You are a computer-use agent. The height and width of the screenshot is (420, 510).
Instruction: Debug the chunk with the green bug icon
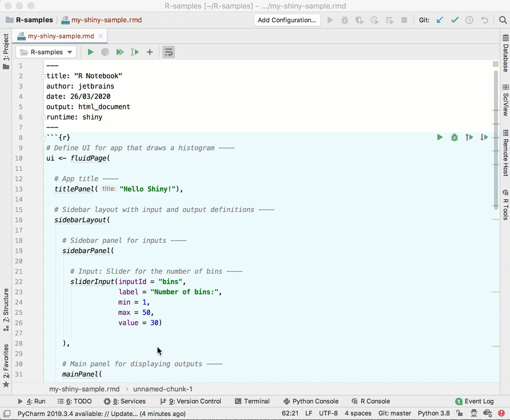455,137
